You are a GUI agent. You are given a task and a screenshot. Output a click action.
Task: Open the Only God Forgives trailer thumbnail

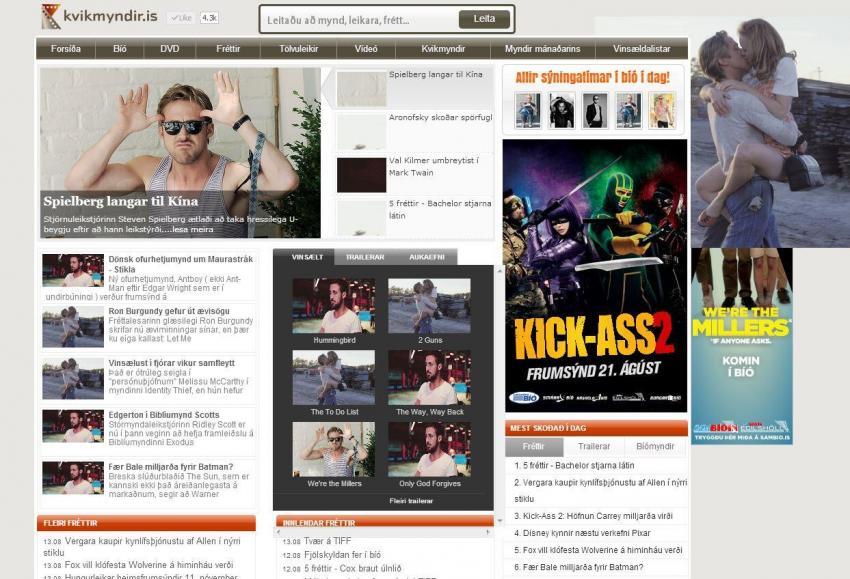(x=429, y=449)
